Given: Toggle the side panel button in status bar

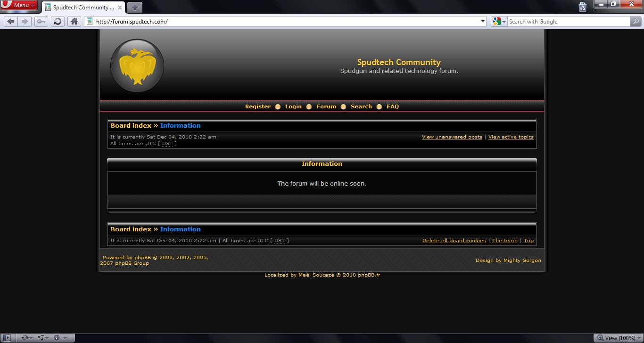Looking at the screenshot, I should [x=8, y=338].
